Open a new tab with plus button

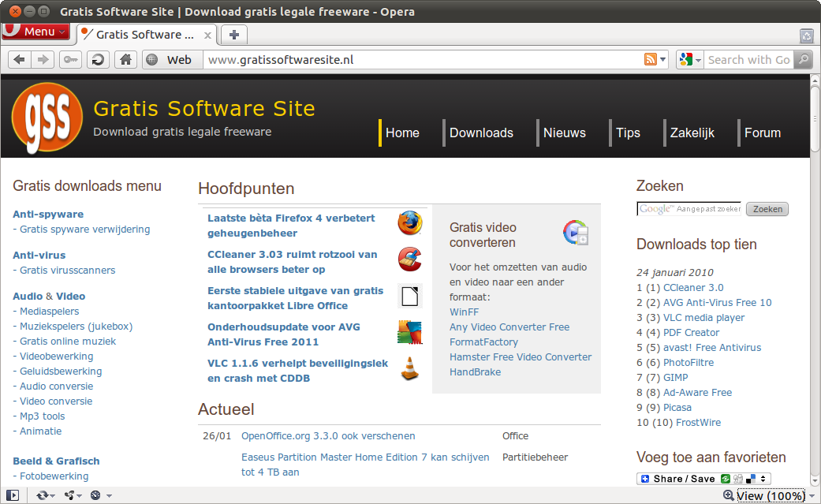(x=234, y=35)
